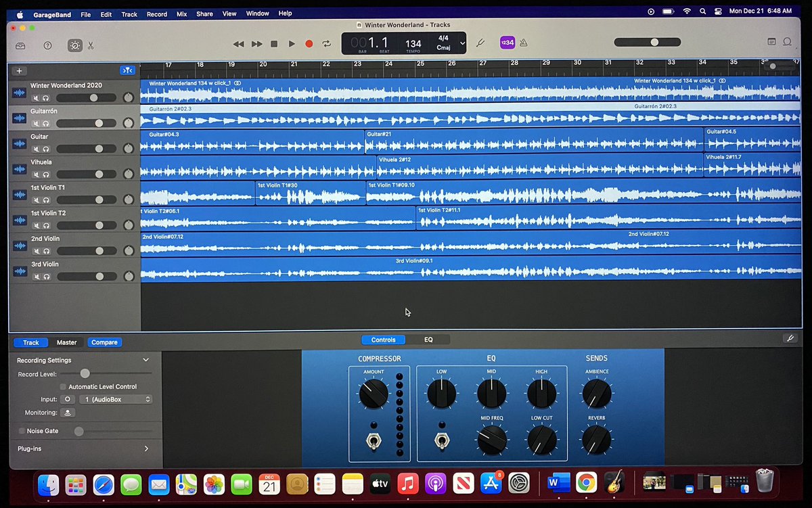The image size is (812, 508).
Task: Mute the 2nd Violin track
Action: (x=37, y=251)
